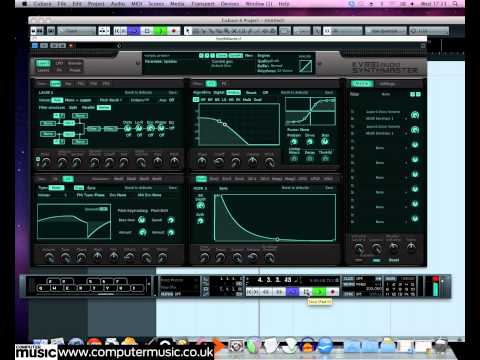Click the first knob in the filter knob row

pos(202,162)
